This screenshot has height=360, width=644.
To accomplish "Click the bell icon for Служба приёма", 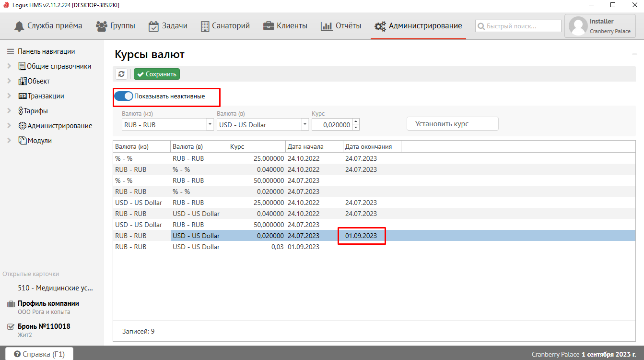I will pos(19,26).
